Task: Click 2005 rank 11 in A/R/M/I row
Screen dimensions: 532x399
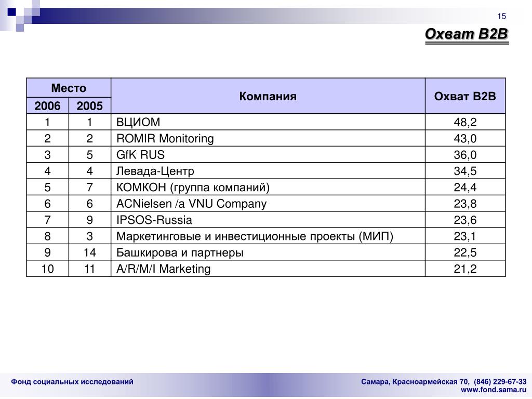Action: 89,269
